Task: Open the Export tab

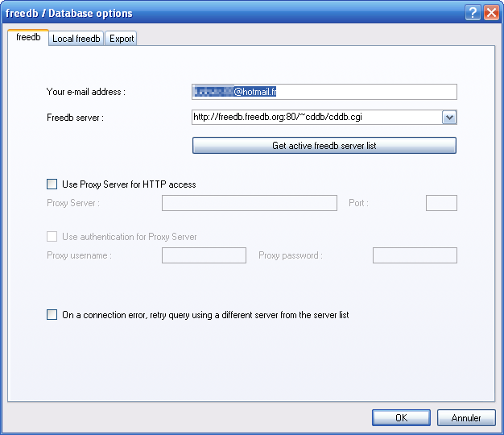Action: (122, 39)
